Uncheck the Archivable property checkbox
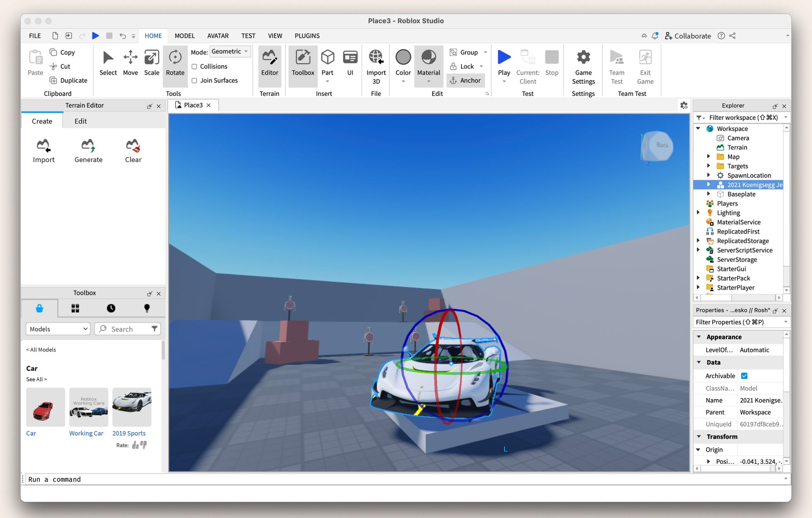812x518 pixels. pyautogui.click(x=744, y=376)
